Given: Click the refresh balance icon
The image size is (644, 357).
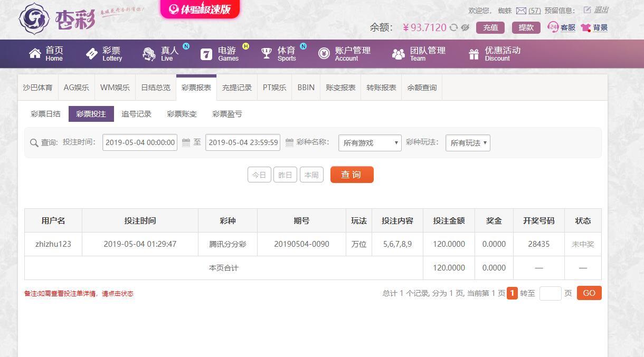Looking at the screenshot, I should pyautogui.click(x=453, y=27).
